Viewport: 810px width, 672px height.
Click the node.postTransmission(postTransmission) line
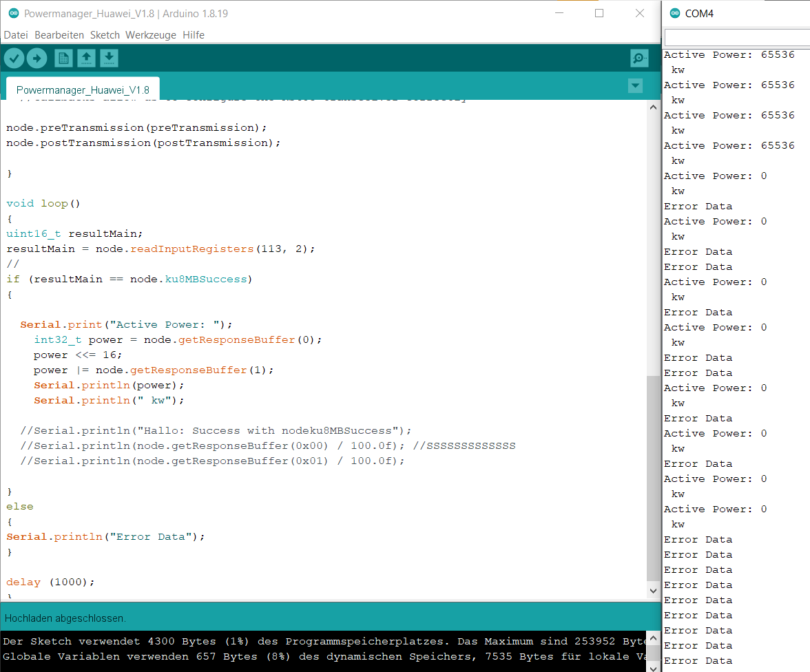(x=143, y=143)
